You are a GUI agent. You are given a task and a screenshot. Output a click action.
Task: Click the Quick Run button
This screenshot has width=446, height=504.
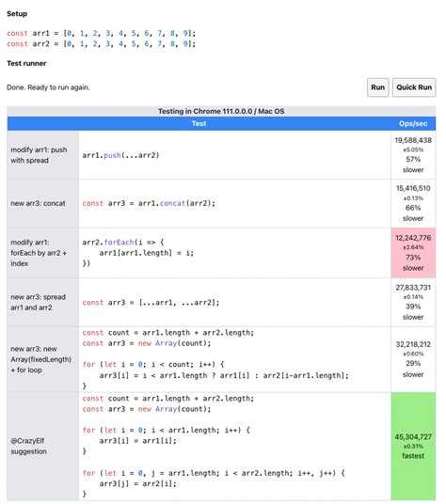(x=414, y=87)
